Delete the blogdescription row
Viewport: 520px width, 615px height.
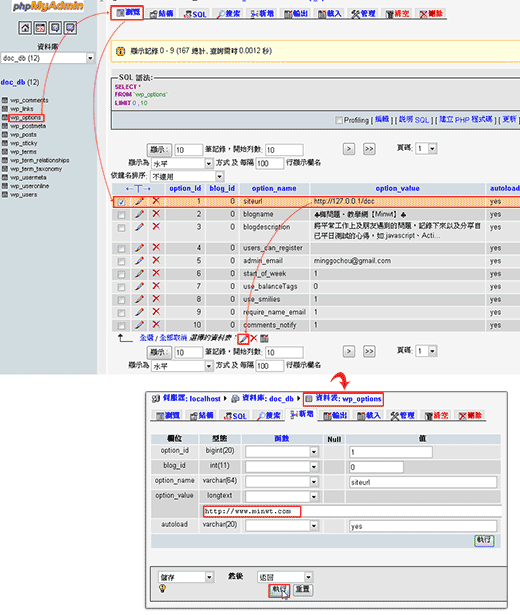[x=156, y=227]
